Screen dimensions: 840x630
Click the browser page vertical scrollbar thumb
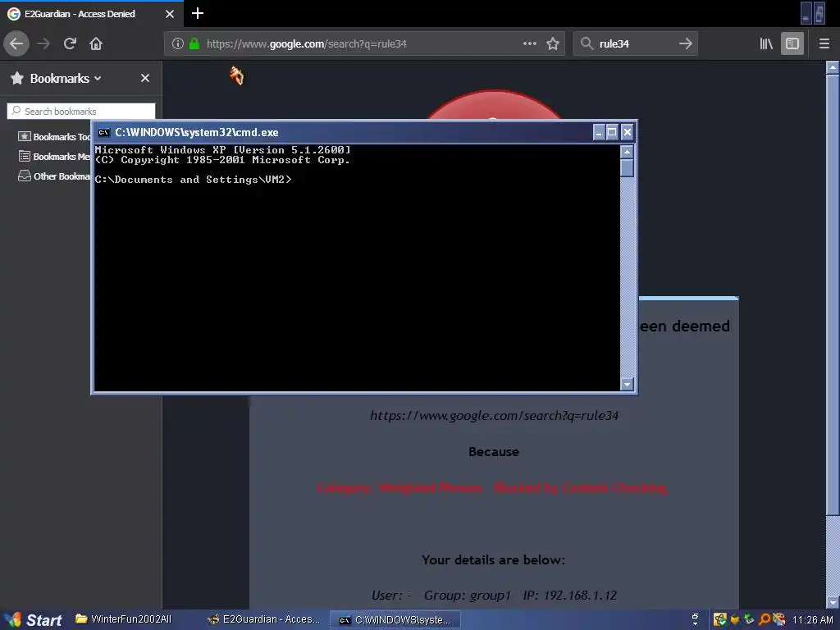click(x=833, y=294)
